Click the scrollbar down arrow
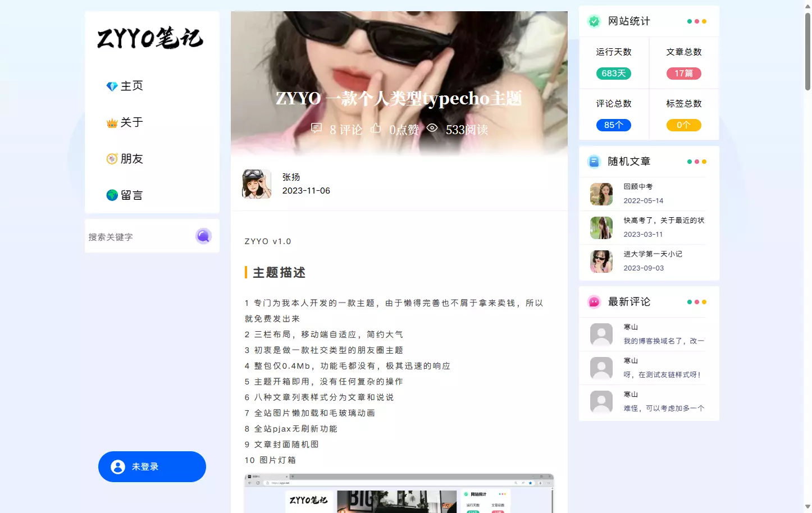The image size is (812, 513). click(x=808, y=507)
